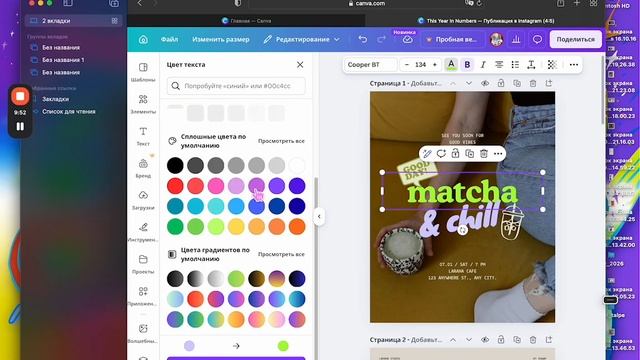Open the Text panel in side rail
This screenshot has height=360, width=640.
point(143,136)
